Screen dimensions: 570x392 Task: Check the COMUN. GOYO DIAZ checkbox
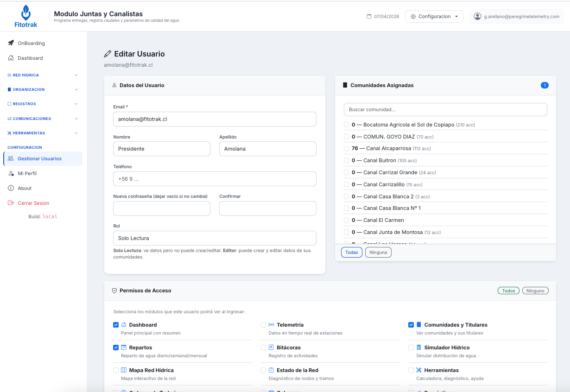[347, 137]
